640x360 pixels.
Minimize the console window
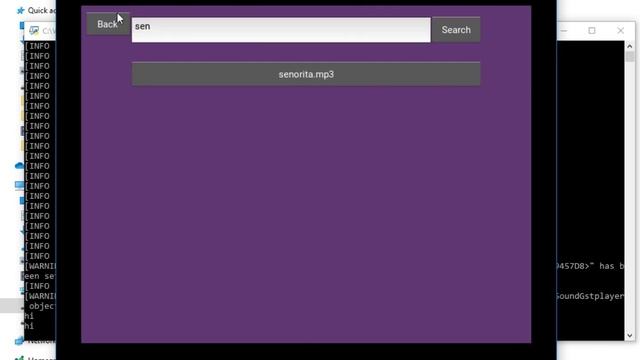[x=564, y=31]
